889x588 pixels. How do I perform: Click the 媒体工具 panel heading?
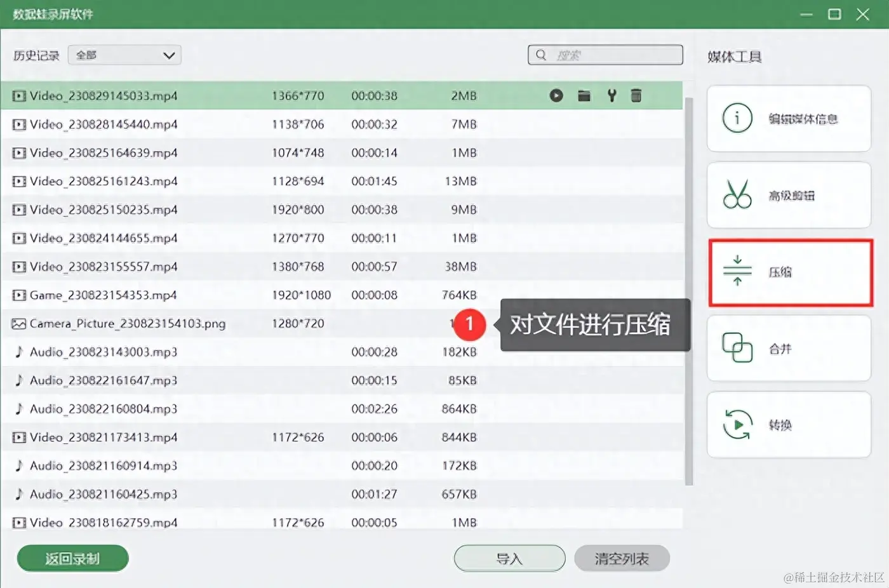pyautogui.click(x=735, y=57)
